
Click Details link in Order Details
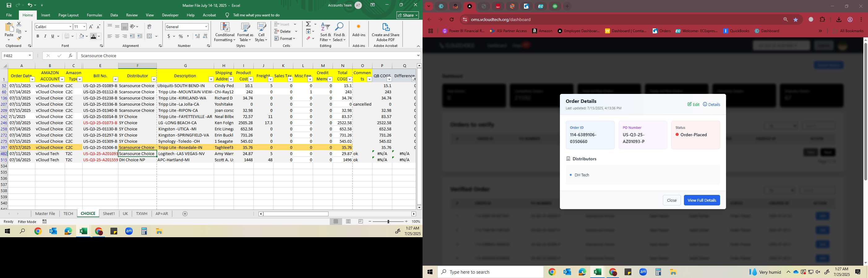point(711,104)
